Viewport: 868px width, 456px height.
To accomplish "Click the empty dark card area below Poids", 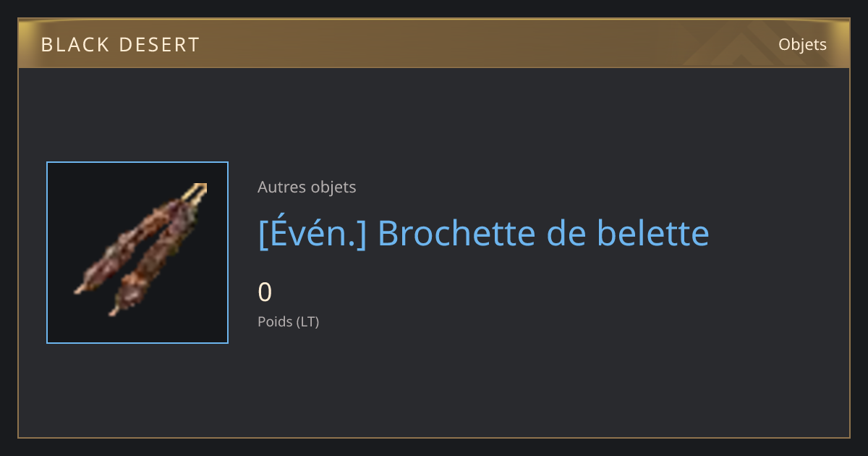I will [506, 384].
